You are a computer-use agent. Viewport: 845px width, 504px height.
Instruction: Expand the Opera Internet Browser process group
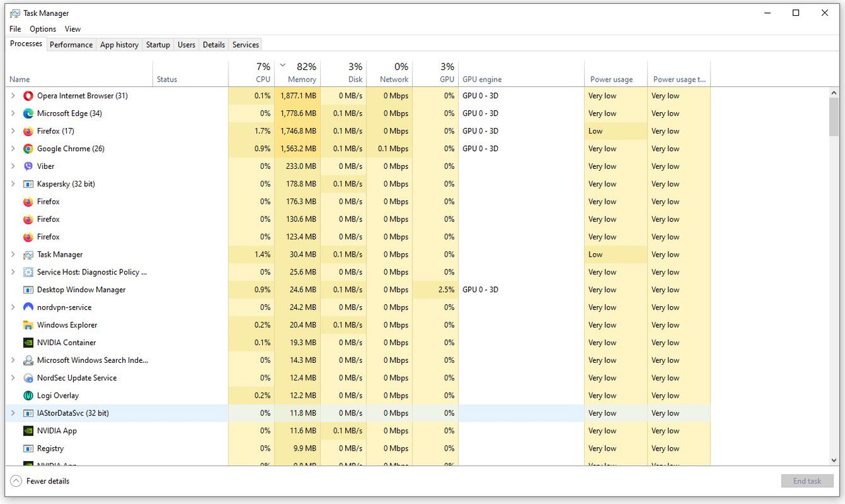tap(13, 96)
